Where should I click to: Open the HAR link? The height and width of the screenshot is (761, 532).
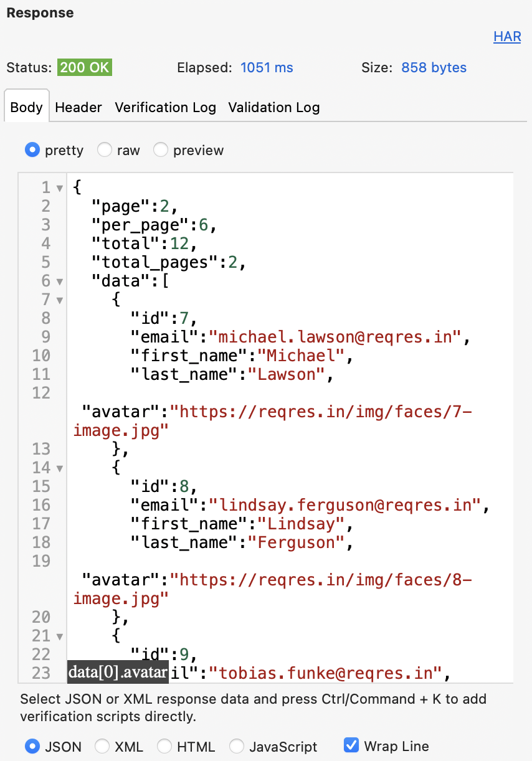[x=506, y=37]
